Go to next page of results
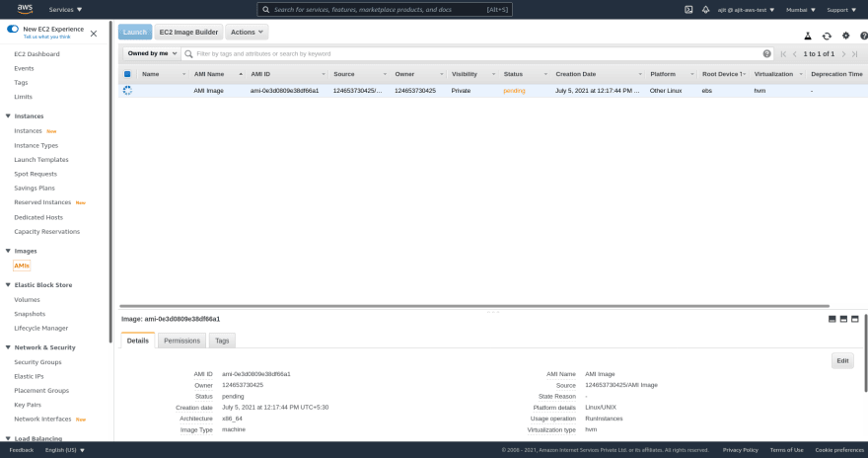This screenshot has height=458, width=868. click(x=843, y=53)
